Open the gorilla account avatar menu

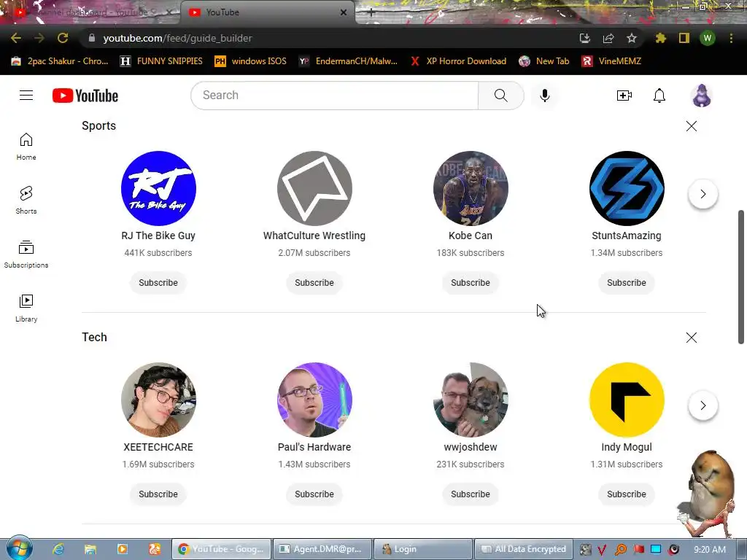701,96
